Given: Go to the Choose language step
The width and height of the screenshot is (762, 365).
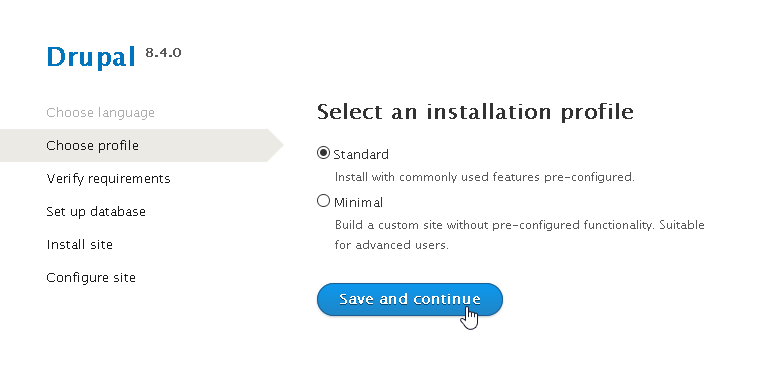Looking at the screenshot, I should 101,113.
